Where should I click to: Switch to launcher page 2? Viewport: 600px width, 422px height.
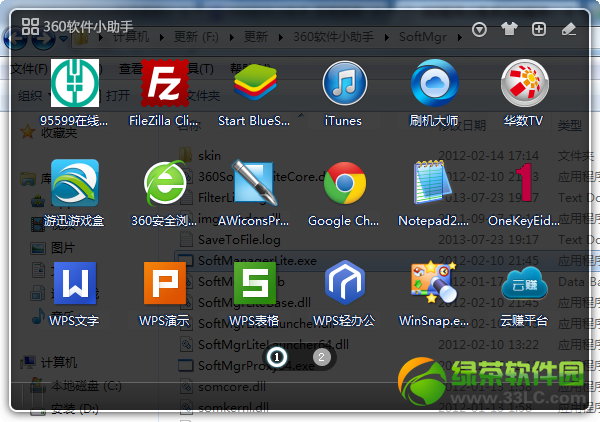pyautogui.click(x=322, y=357)
